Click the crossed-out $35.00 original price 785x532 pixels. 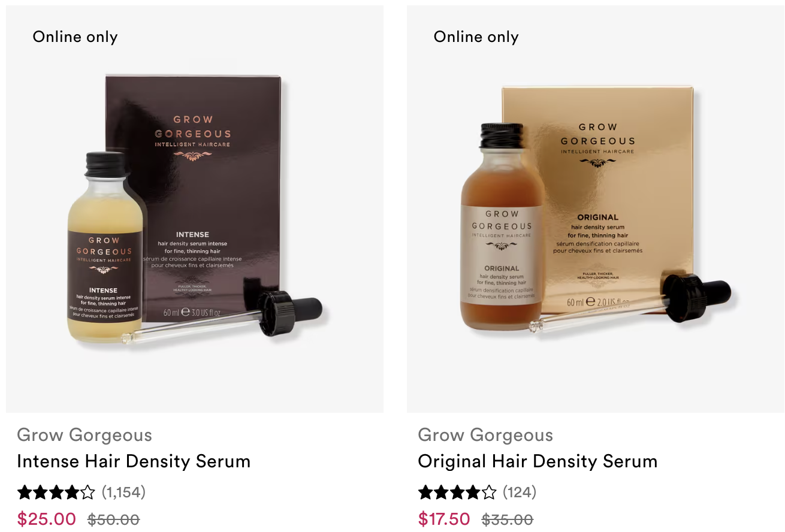click(508, 519)
